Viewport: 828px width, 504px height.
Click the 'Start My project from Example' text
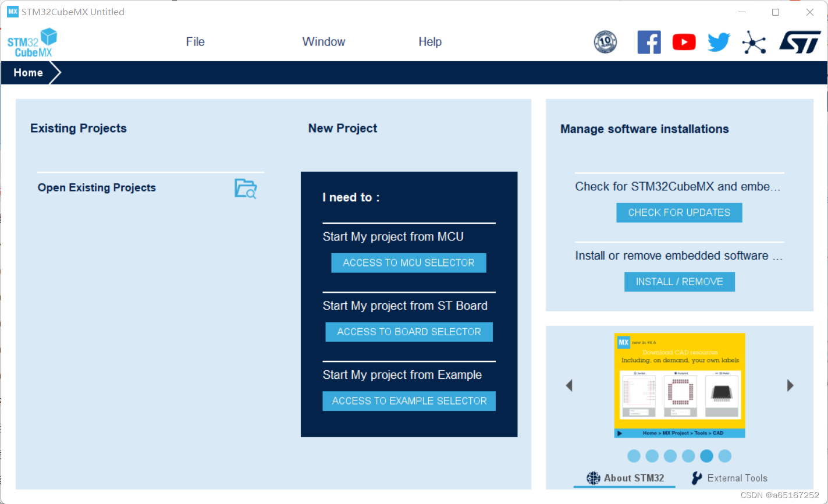tap(402, 375)
